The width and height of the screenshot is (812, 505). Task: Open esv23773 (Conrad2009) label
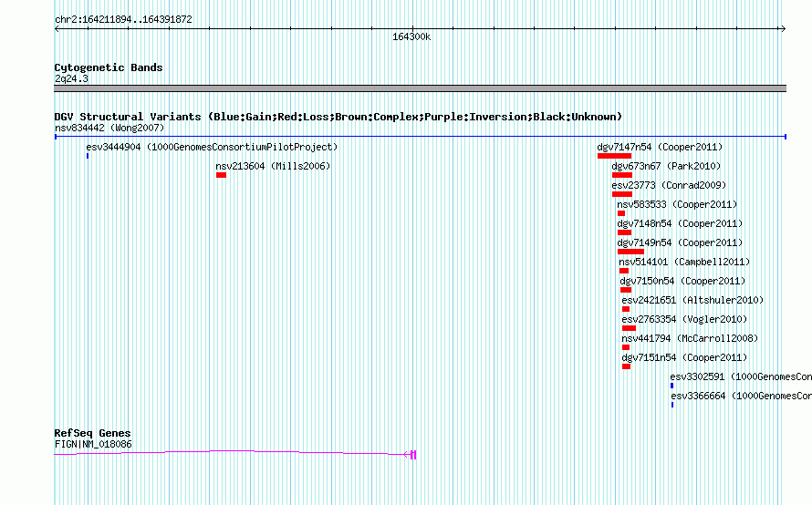(669, 185)
